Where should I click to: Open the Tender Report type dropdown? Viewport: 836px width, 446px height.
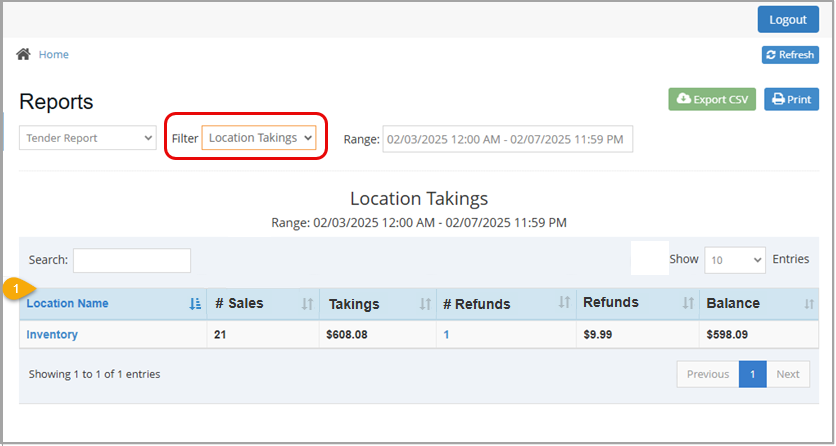(88, 138)
